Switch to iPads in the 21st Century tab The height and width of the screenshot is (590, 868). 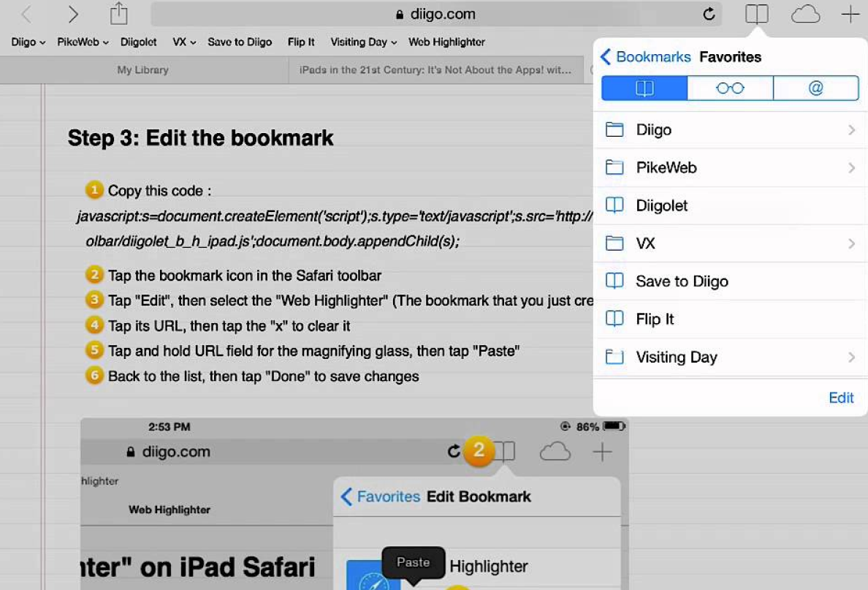[x=435, y=70]
